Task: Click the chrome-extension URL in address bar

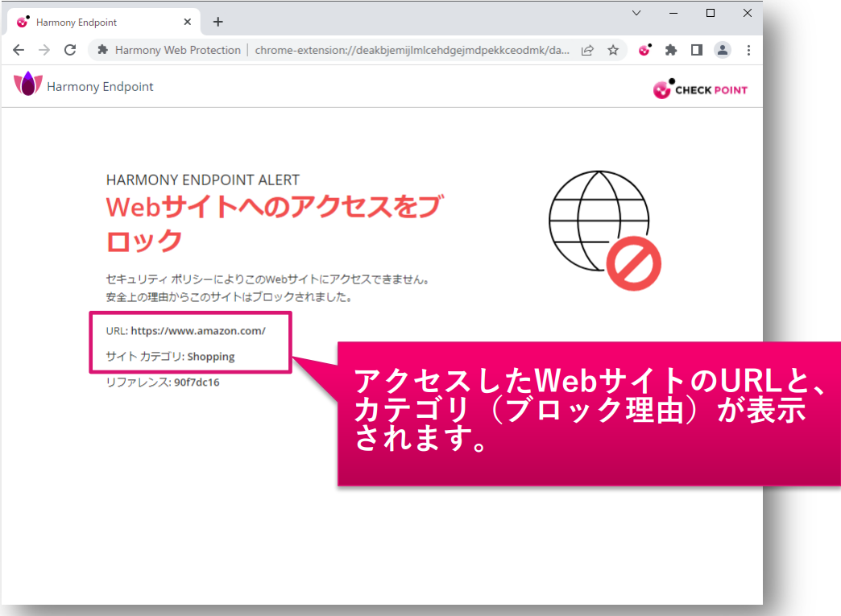Action: [x=412, y=51]
